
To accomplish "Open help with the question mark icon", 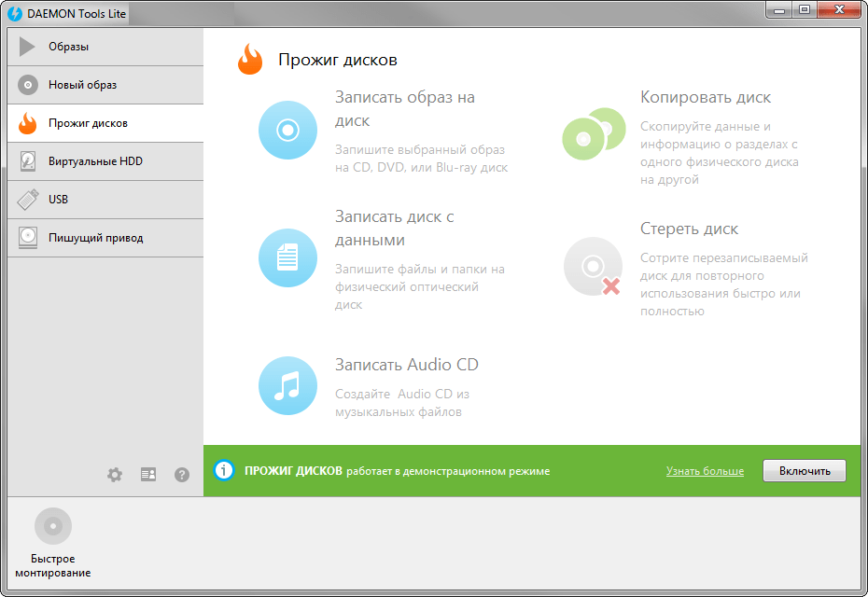I will click(182, 475).
